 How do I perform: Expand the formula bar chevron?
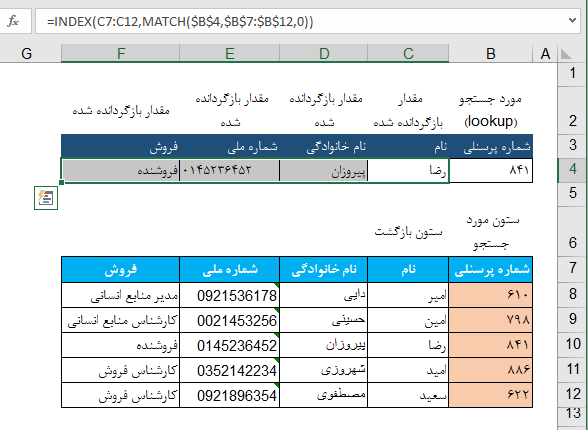pyautogui.click(x=572, y=20)
